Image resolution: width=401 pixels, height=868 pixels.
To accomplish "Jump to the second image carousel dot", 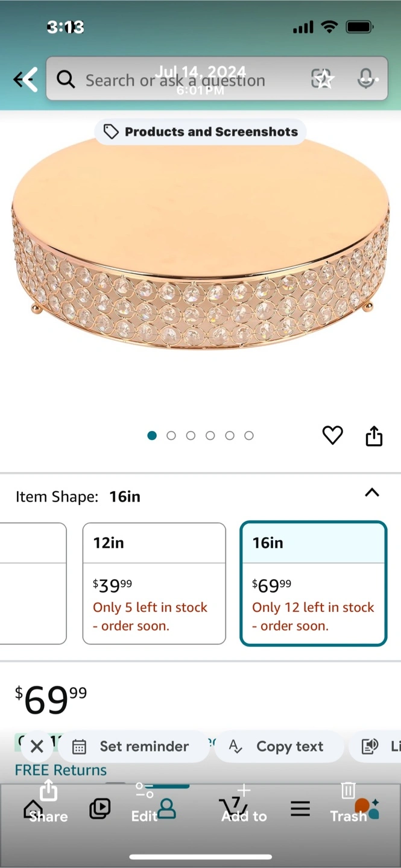I will [x=171, y=436].
